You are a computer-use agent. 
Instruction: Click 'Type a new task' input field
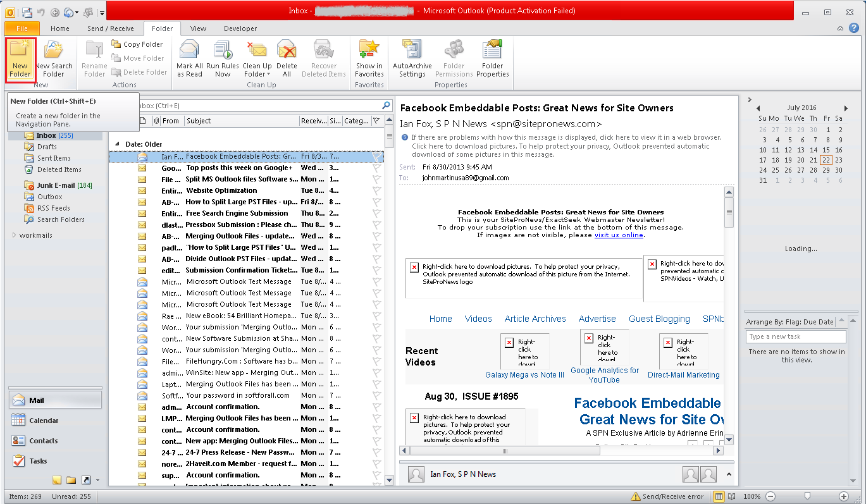pos(796,336)
